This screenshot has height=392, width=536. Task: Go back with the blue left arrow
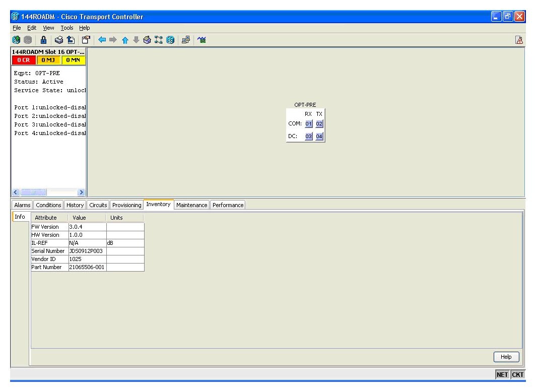click(102, 40)
